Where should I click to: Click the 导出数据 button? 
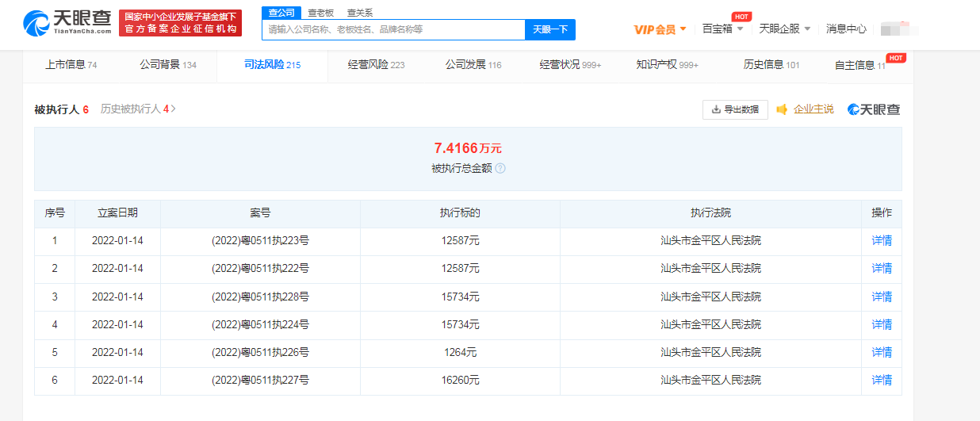735,109
